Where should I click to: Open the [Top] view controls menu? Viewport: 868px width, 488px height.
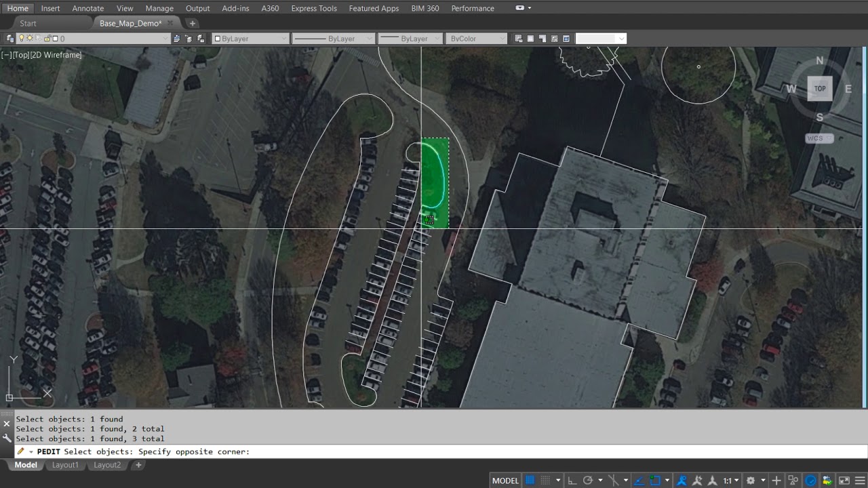click(x=21, y=55)
